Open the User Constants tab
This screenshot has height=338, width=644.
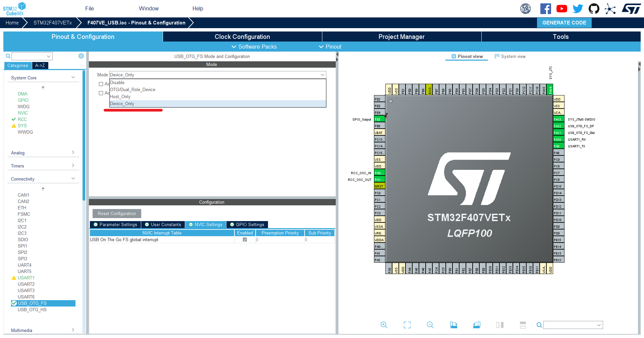(x=163, y=224)
